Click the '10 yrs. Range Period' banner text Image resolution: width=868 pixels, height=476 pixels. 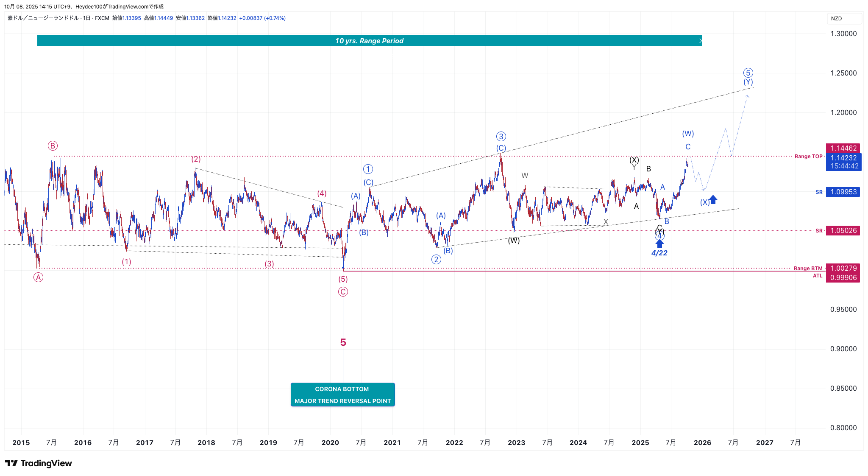pos(369,41)
